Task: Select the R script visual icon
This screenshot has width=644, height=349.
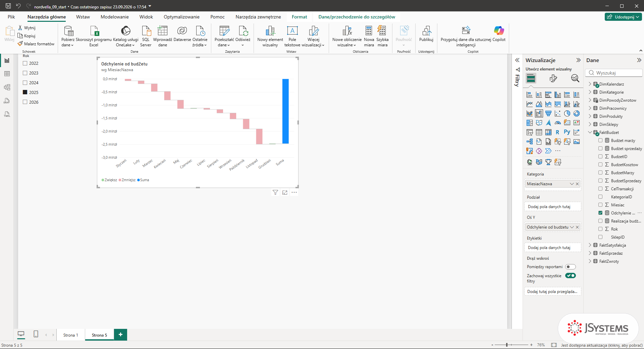Action: (x=557, y=132)
